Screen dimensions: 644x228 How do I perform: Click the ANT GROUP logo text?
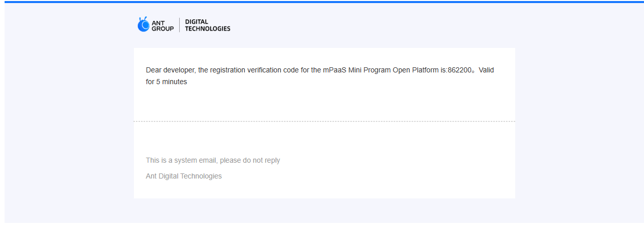tap(162, 26)
